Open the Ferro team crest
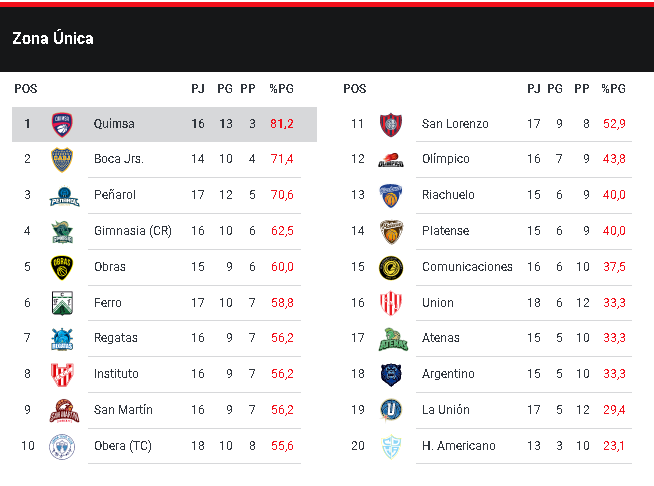Screen dimensions: 654x486 coord(63,303)
